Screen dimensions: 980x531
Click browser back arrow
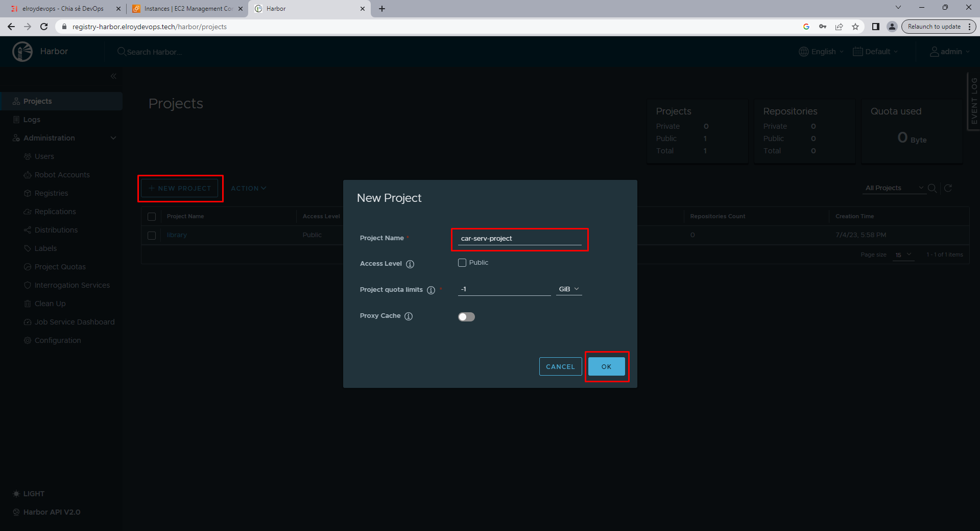[x=11, y=27]
